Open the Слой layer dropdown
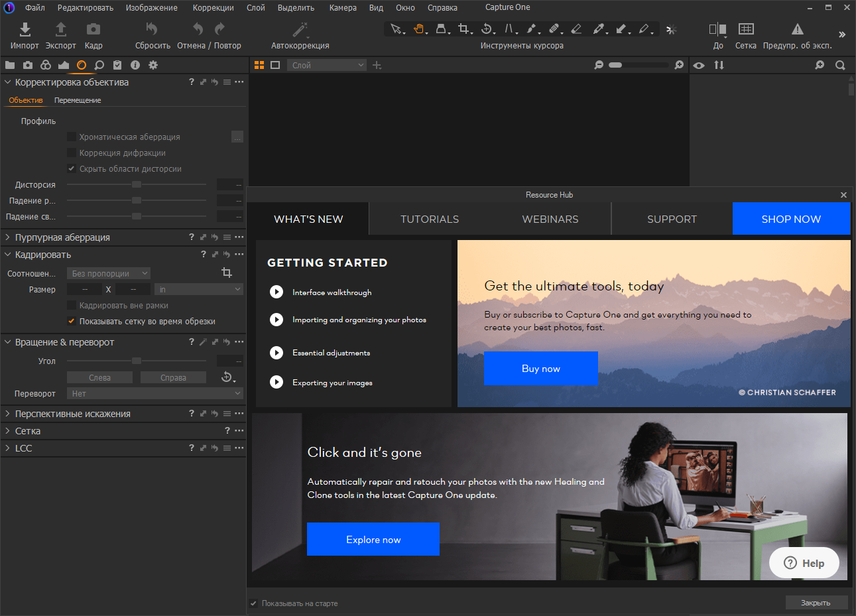The width and height of the screenshot is (856, 616). tap(327, 65)
